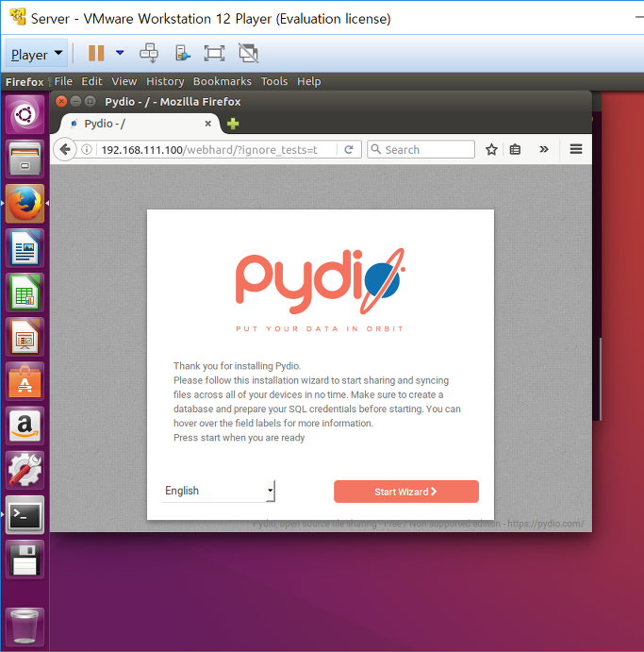Expand the power options arrow beside pause
Viewport: 644px width, 652px height.
(120, 53)
